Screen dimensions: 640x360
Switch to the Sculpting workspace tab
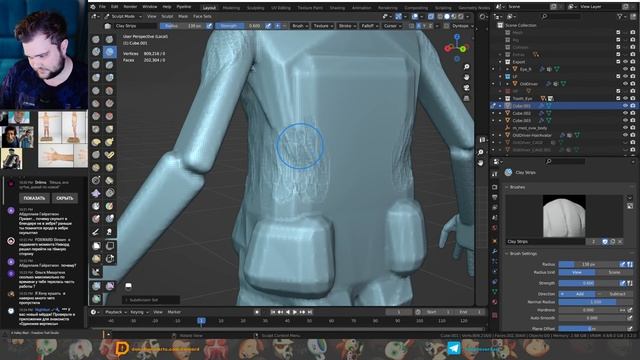point(256,8)
